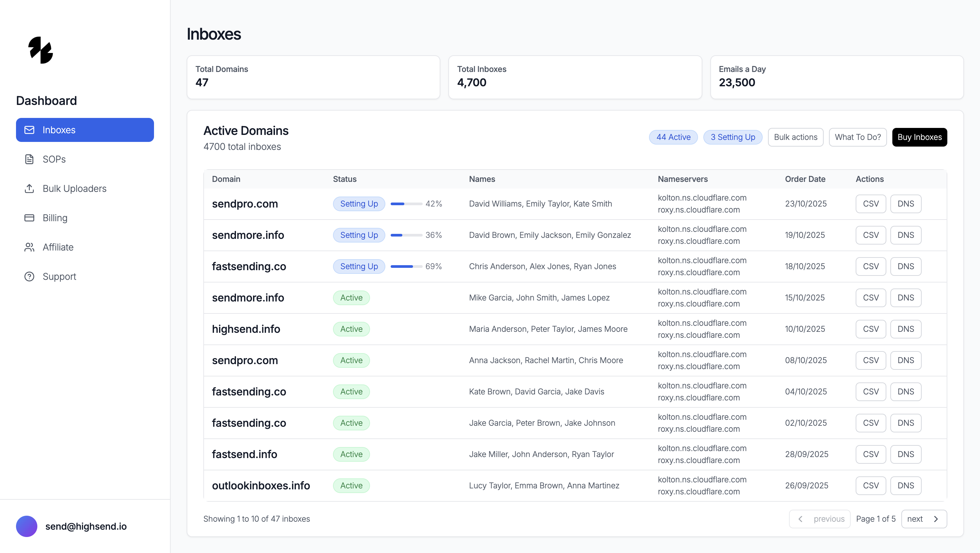Toggle the 44 Active filter chip
The image size is (980, 553).
tap(673, 137)
